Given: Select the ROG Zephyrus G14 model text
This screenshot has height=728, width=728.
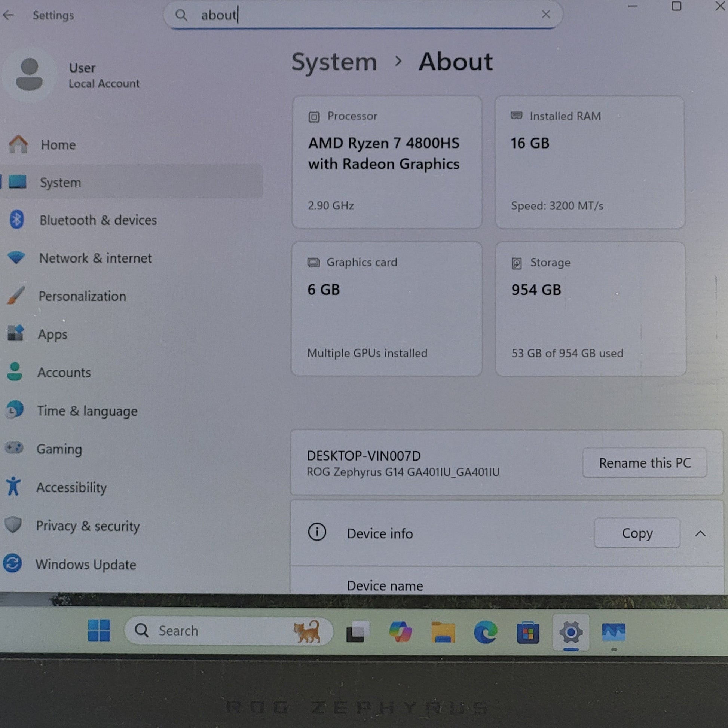Looking at the screenshot, I should point(403,472).
